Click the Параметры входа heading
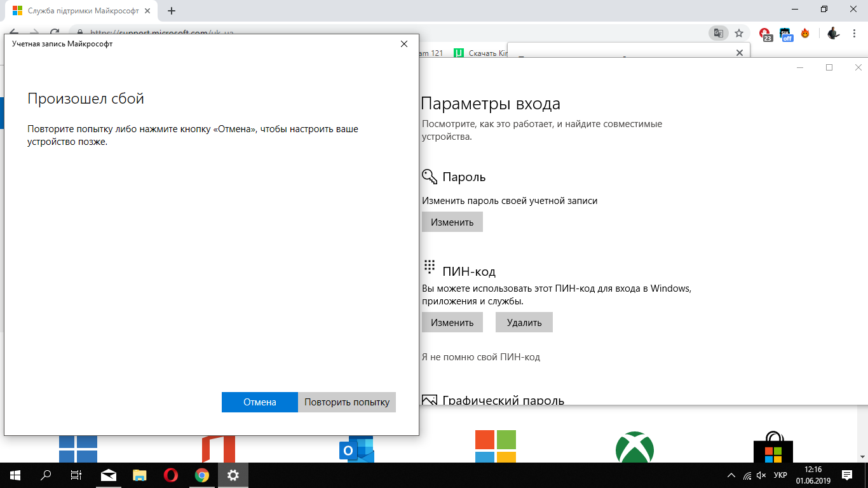Screen dimensions: 868x488 [491, 104]
